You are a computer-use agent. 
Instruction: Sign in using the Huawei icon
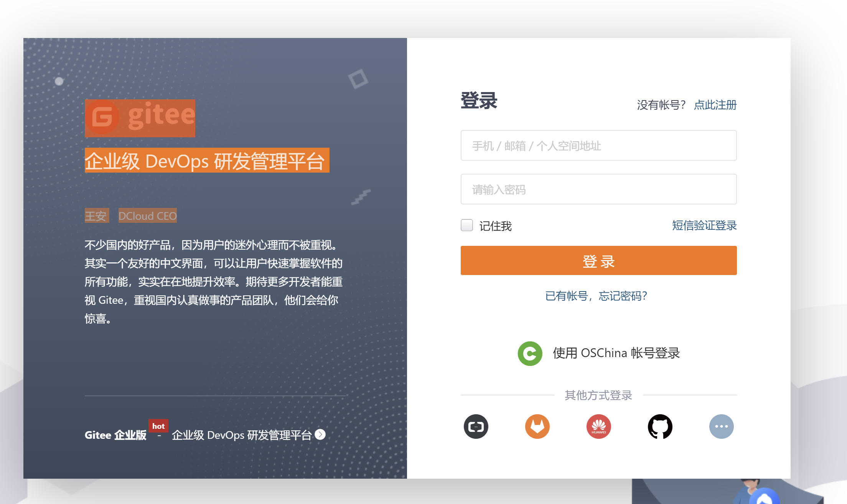tap(598, 426)
